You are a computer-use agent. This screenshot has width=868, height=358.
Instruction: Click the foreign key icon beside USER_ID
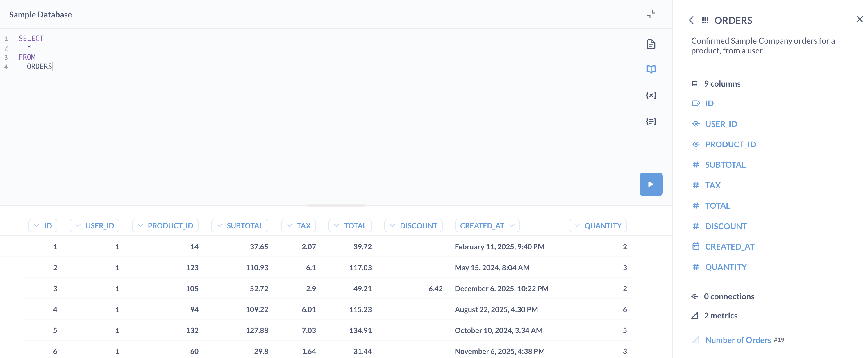coord(696,123)
